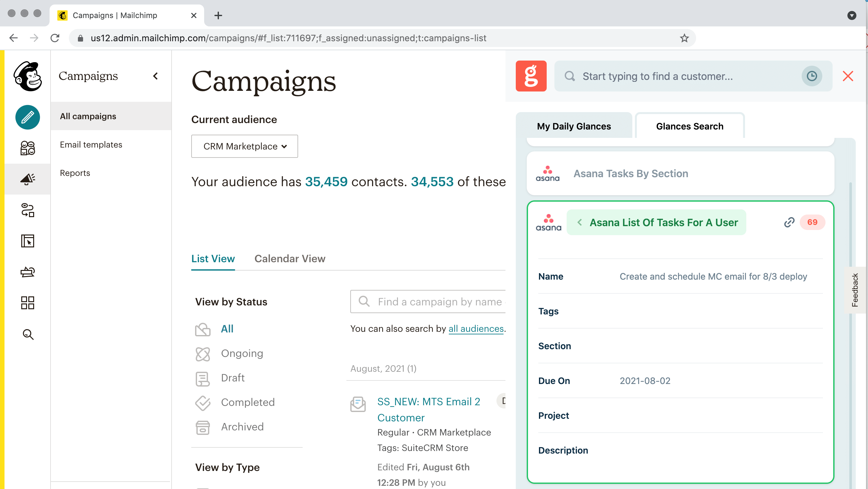Screen dimensions: 868x489
Task: Open the Website icon in sidebar
Action: (28, 241)
